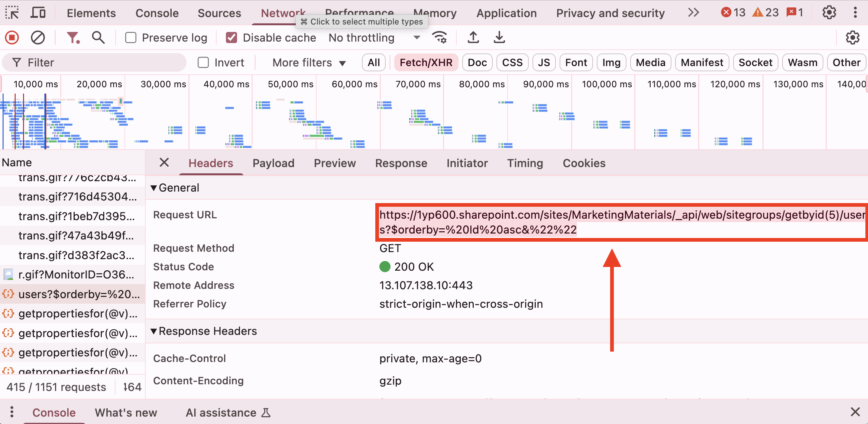Select the inspect element picker icon
This screenshot has height=424, width=868.
(12, 13)
